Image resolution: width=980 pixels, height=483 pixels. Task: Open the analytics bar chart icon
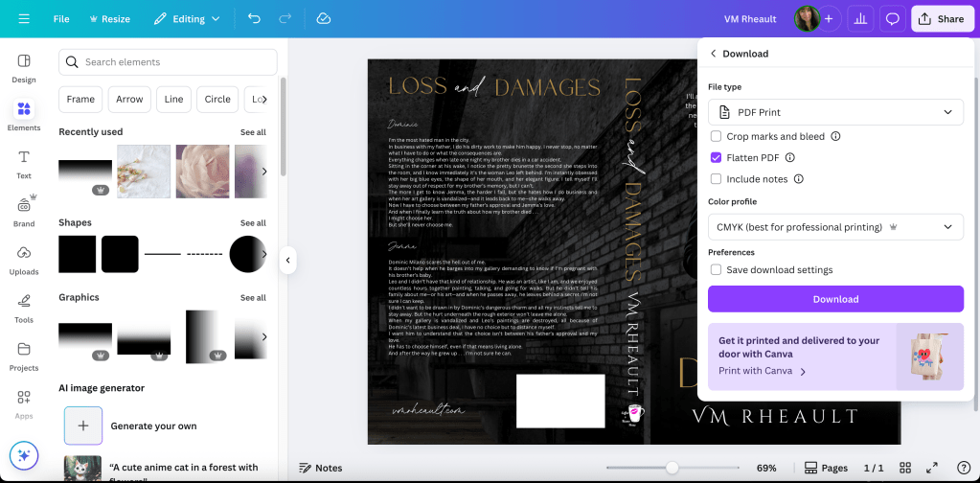pos(860,18)
